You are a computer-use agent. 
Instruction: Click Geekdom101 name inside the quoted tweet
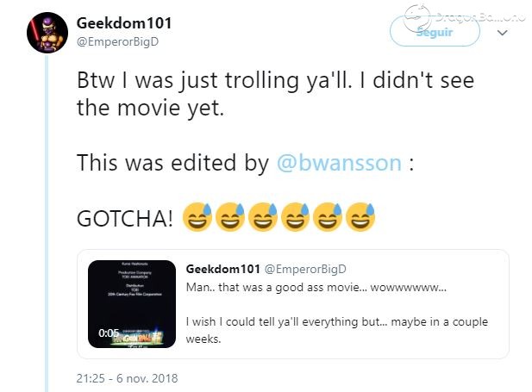[223, 269]
